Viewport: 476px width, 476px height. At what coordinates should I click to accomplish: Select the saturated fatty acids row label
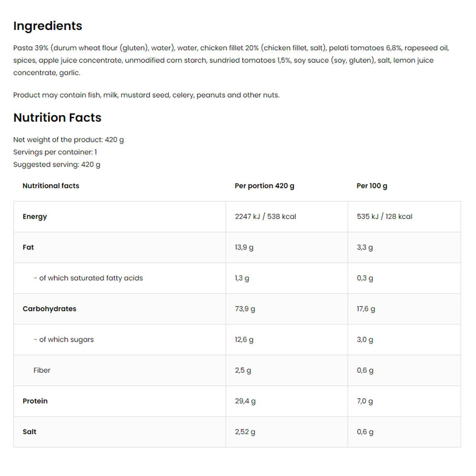pyautogui.click(x=88, y=278)
